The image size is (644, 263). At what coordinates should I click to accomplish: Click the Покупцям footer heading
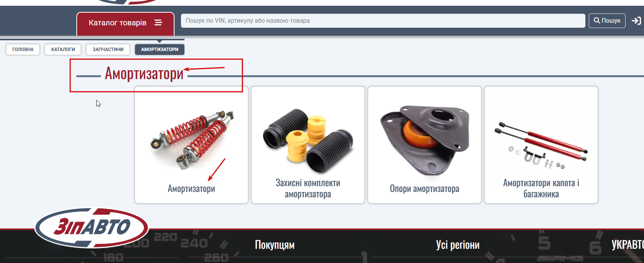click(275, 245)
